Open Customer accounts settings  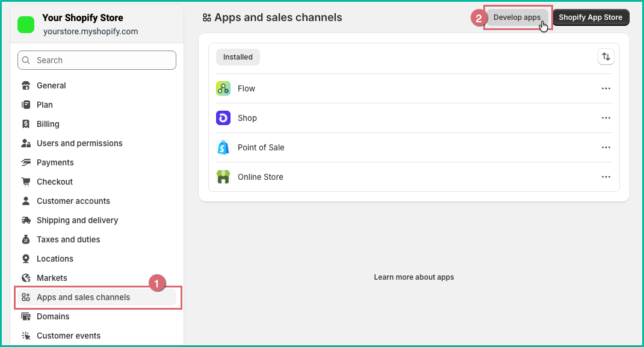tap(96, 201)
